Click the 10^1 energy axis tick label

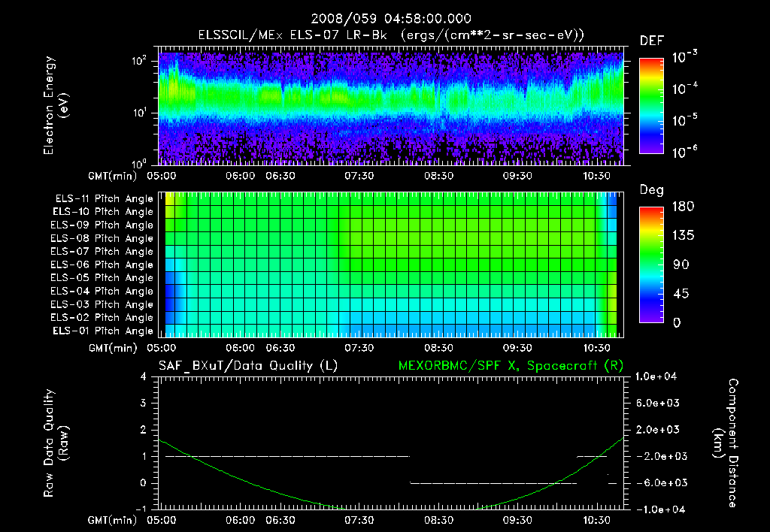(139, 112)
